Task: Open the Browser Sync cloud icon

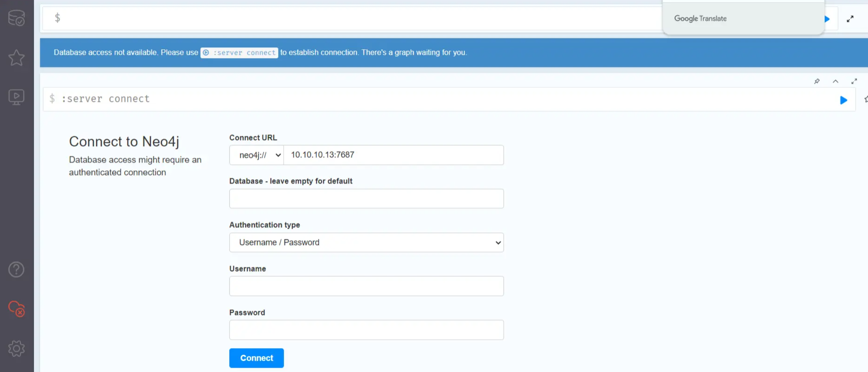Action: [x=16, y=309]
